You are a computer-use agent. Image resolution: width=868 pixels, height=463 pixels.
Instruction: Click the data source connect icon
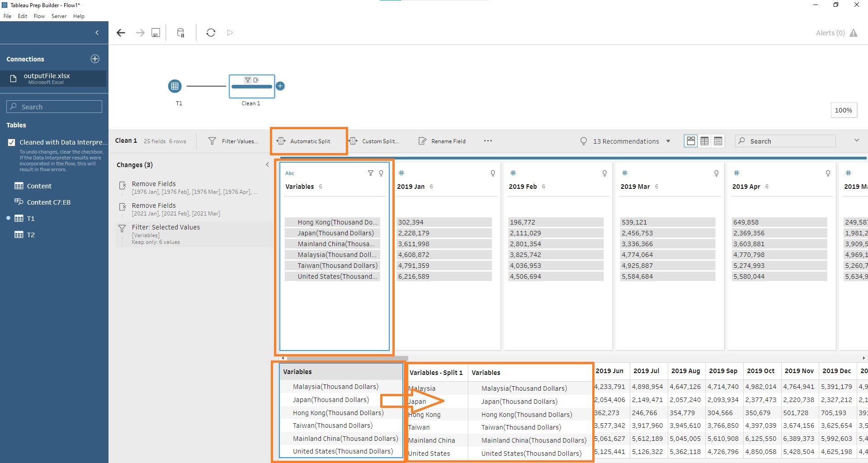pyautogui.click(x=181, y=33)
